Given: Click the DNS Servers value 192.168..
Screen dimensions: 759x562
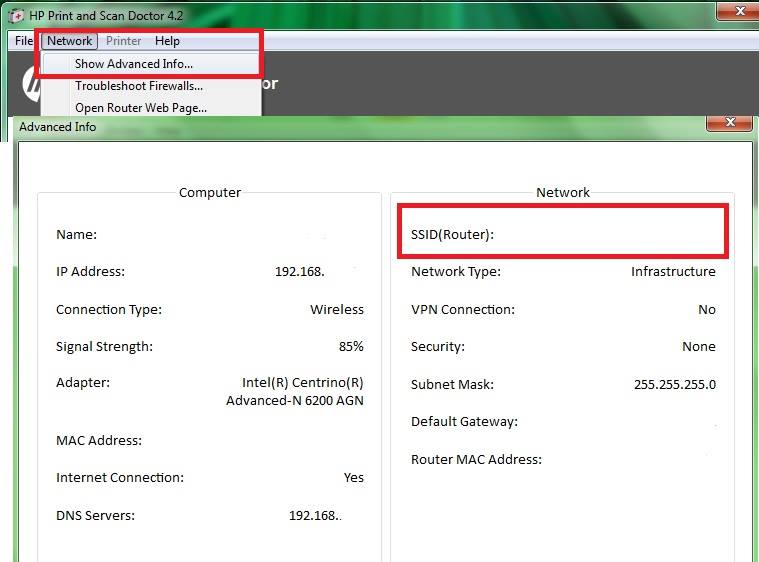Looking at the screenshot, I should pyautogui.click(x=315, y=516).
